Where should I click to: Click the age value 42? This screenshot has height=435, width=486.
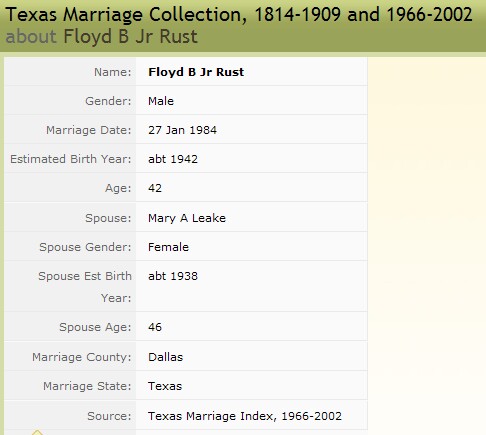155,188
